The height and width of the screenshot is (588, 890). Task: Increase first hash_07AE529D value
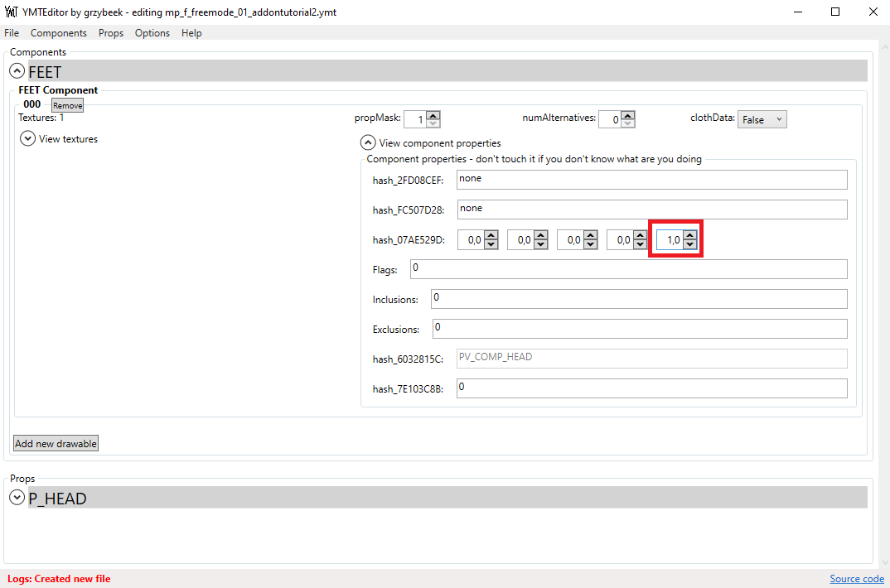coord(491,235)
